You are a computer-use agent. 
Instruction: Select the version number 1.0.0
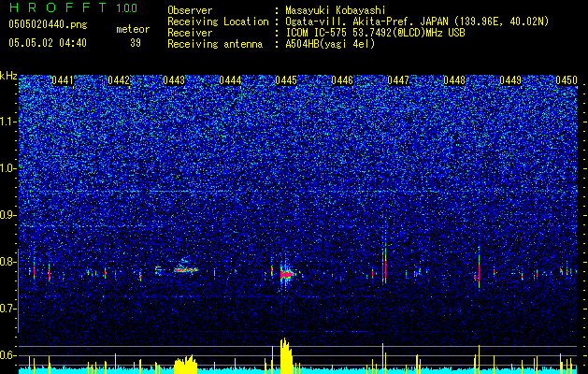coord(127,8)
